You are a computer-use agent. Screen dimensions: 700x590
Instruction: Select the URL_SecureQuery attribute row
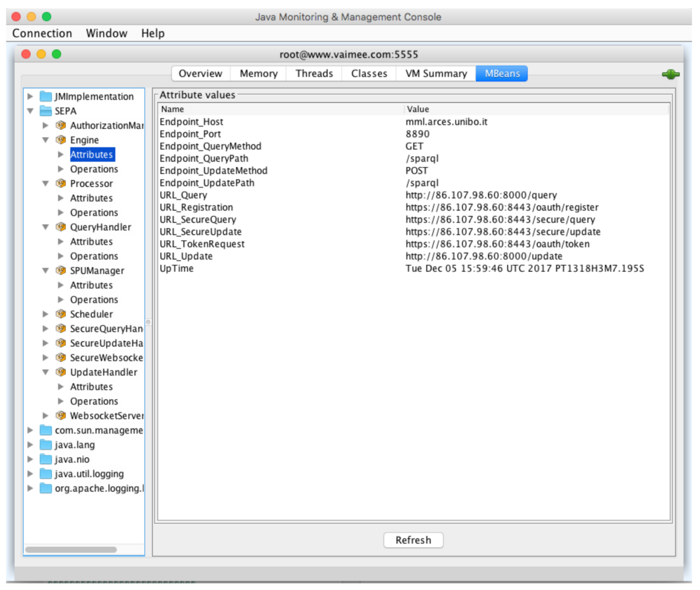tap(198, 220)
